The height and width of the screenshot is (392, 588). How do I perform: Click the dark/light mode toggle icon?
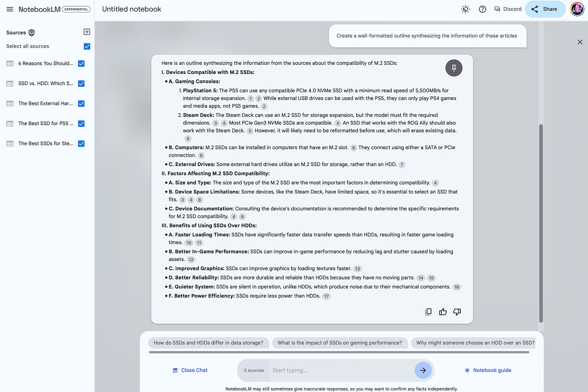click(x=465, y=9)
